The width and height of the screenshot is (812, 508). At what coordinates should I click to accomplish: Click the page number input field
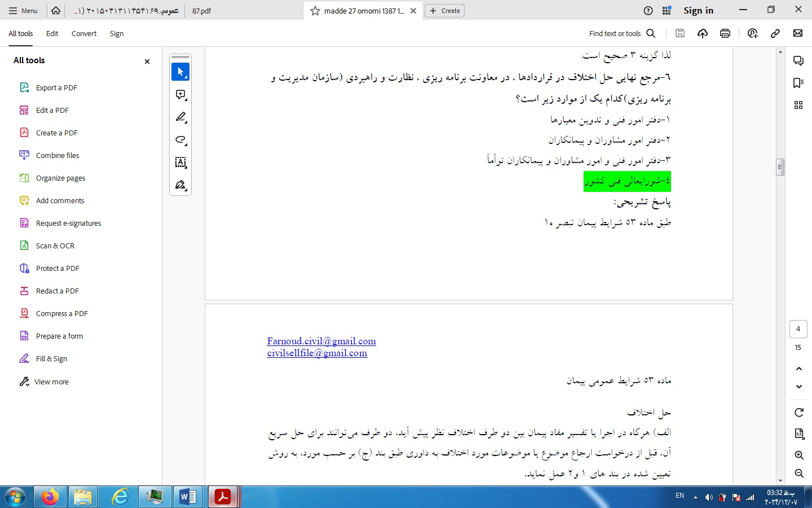pyautogui.click(x=798, y=329)
